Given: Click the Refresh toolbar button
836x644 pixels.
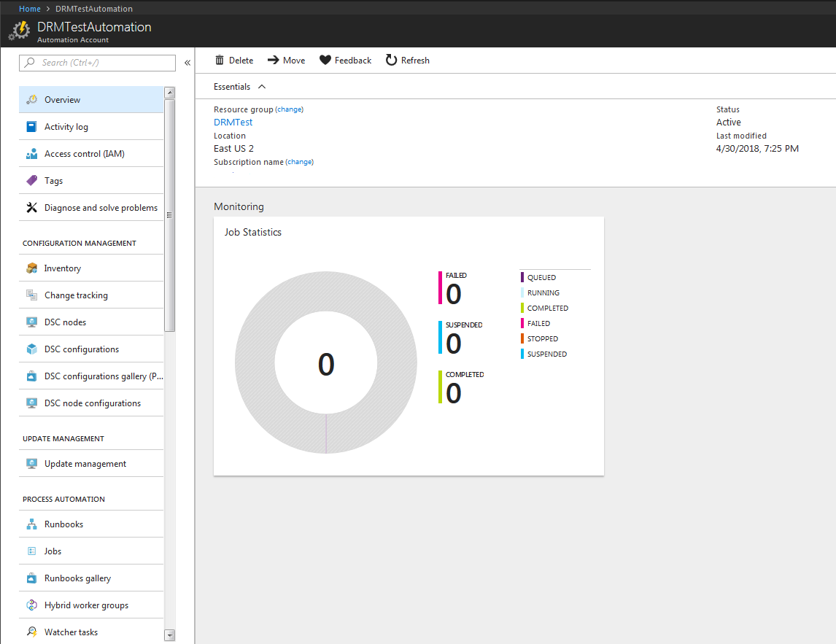Looking at the screenshot, I should point(407,60).
